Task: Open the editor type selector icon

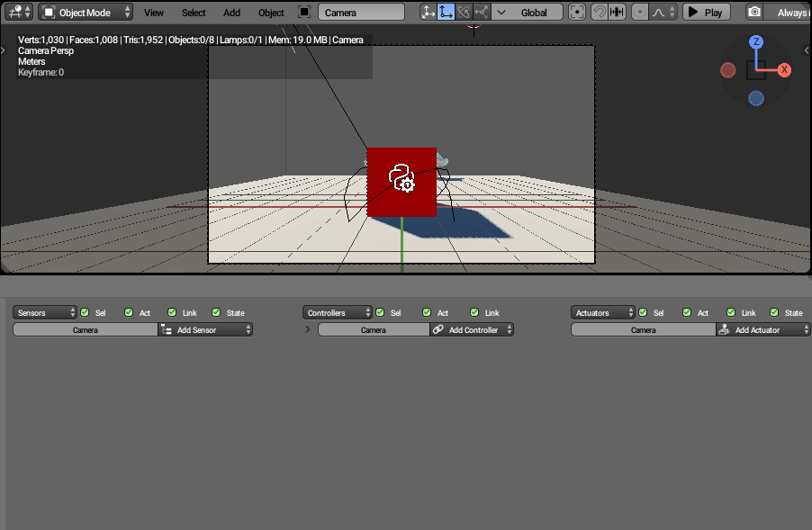Action: pos(18,13)
